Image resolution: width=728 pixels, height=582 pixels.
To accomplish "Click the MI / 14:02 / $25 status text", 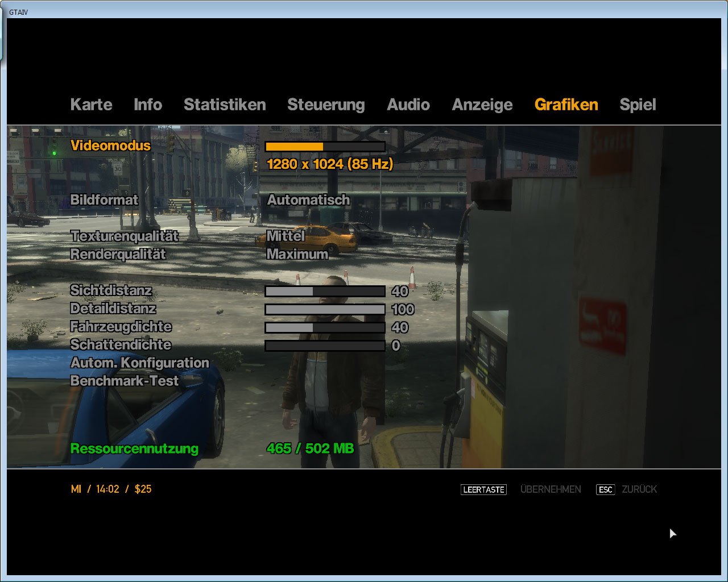I will click(x=111, y=489).
